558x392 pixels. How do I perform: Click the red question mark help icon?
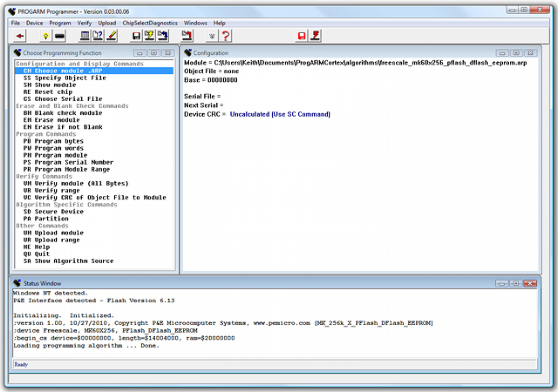pos(226,36)
